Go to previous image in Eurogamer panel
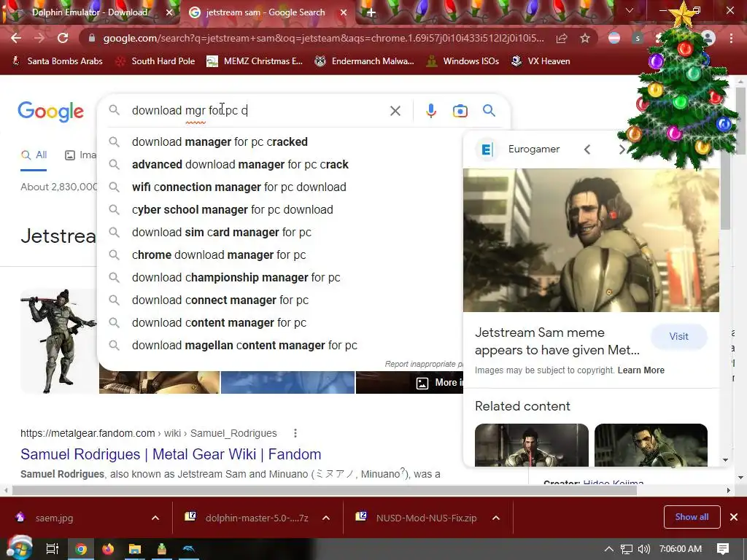Viewport: 747px width, 560px height. pyautogui.click(x=587, y=149)
